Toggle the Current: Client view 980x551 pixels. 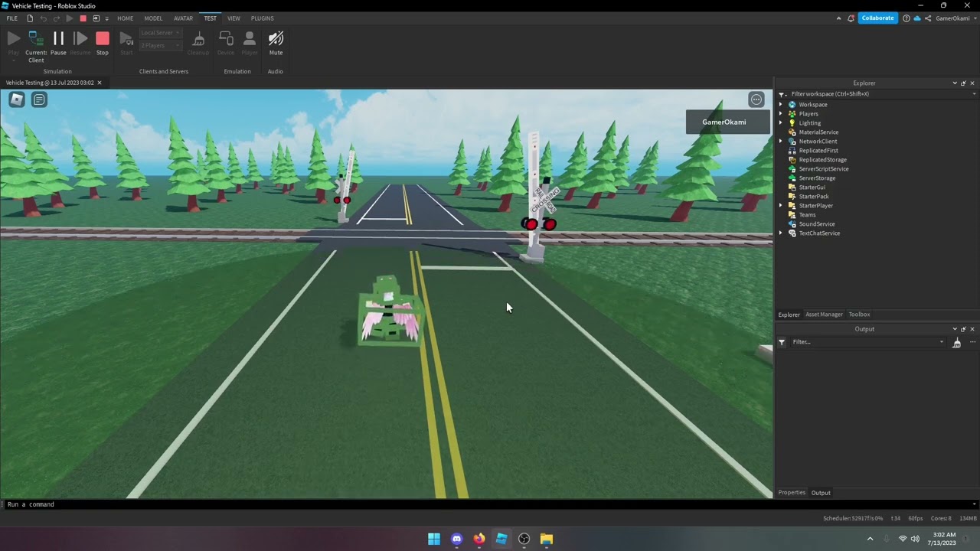(x=36, y=47)
